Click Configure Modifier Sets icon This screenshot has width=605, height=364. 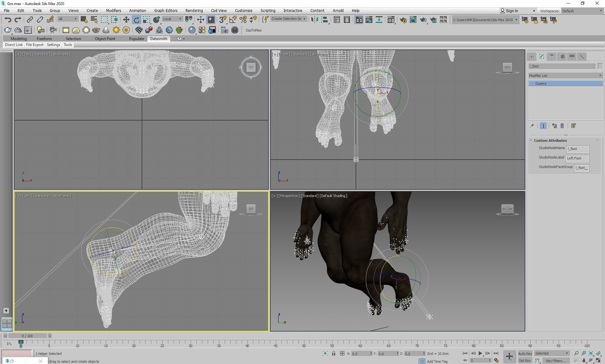coord(573,126)
